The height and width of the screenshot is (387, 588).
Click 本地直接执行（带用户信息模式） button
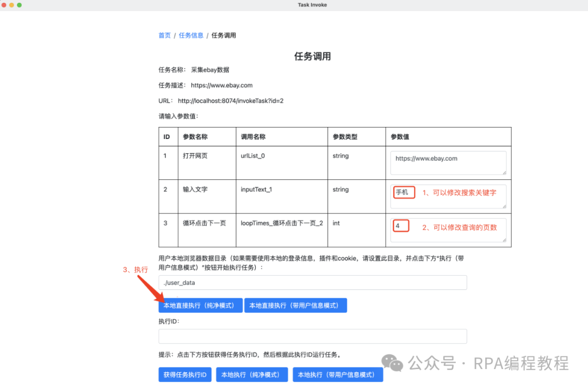296,306
